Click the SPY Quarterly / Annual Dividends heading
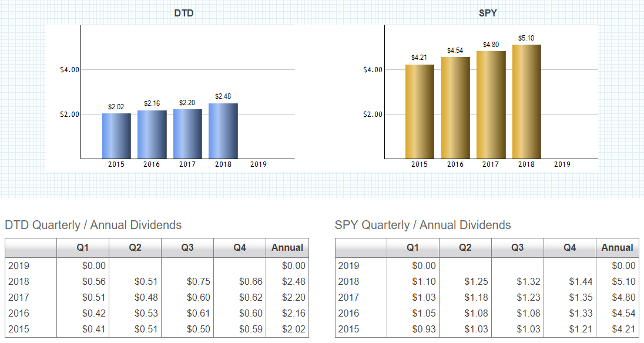Image resolution: width=644 pixels, height=343 pixels. click(x=422, y=225)
